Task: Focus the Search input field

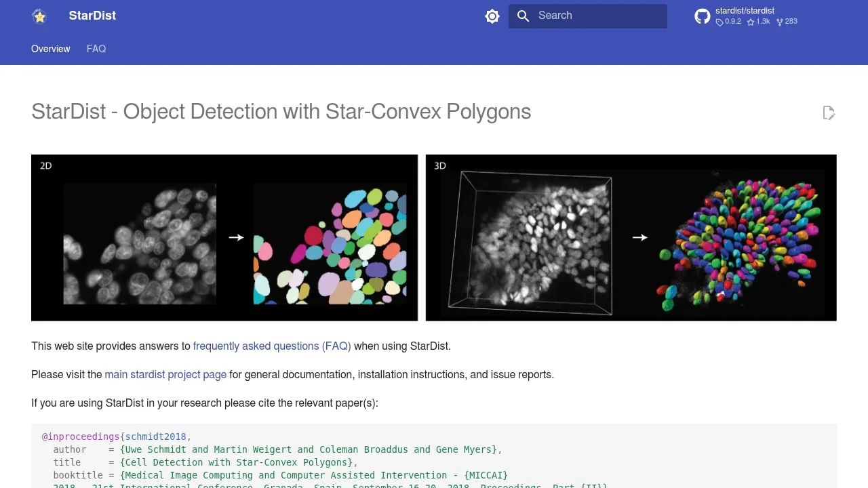Action: (x=588, y=16)
